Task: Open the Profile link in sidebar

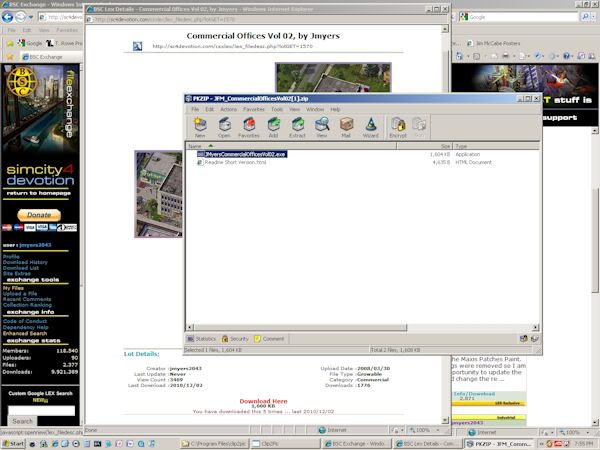Action: [11, 256]
